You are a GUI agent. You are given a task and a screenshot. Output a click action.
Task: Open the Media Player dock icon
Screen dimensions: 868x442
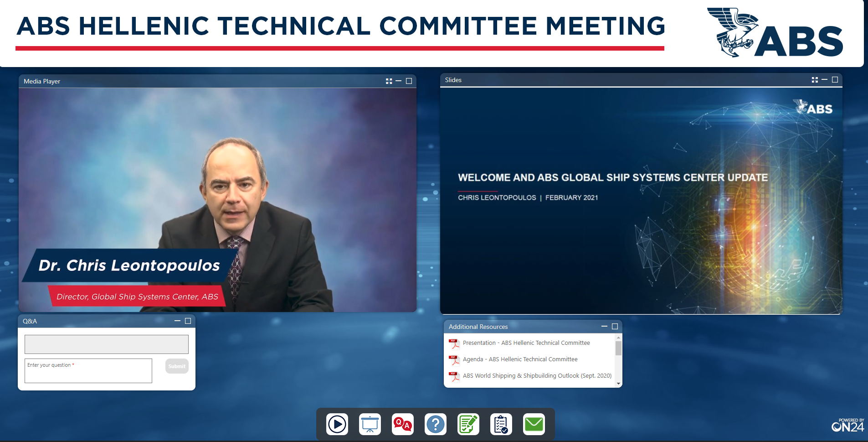[x=337, y=424]
